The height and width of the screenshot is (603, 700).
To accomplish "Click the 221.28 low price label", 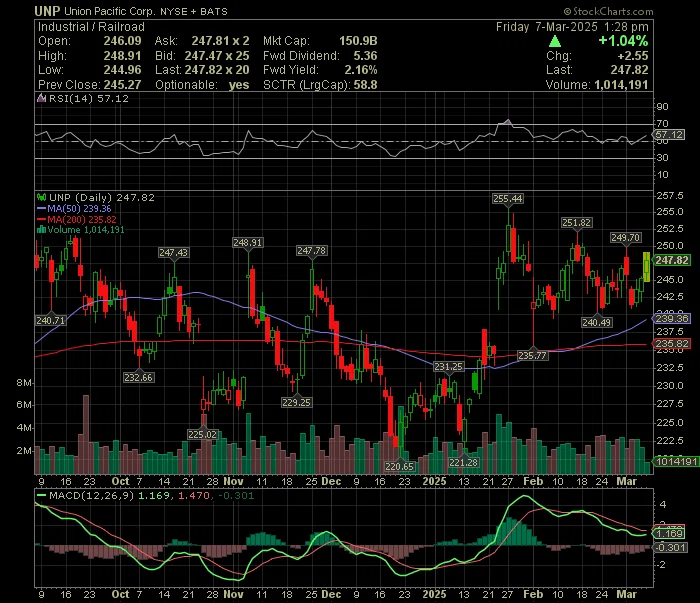I will click(464, 462).
